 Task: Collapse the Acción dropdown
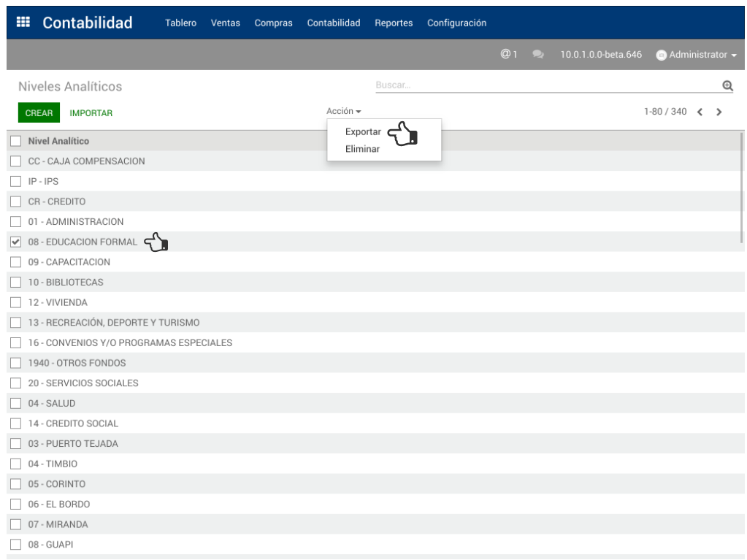[343, 112]
